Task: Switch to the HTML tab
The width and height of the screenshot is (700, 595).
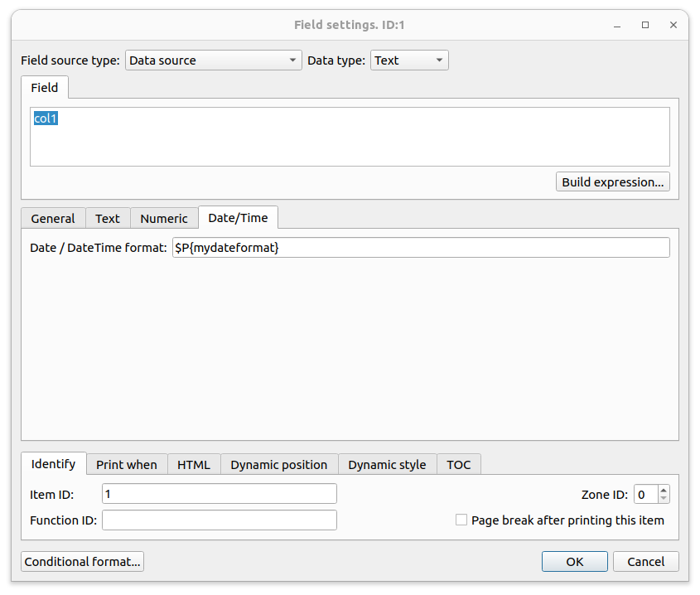Action: click(194, 465)
